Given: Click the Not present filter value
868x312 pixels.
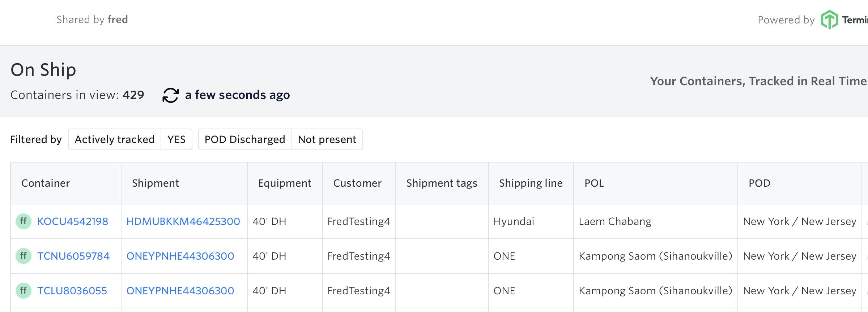Looking at the screenshot, I should [x=327, y=139].
